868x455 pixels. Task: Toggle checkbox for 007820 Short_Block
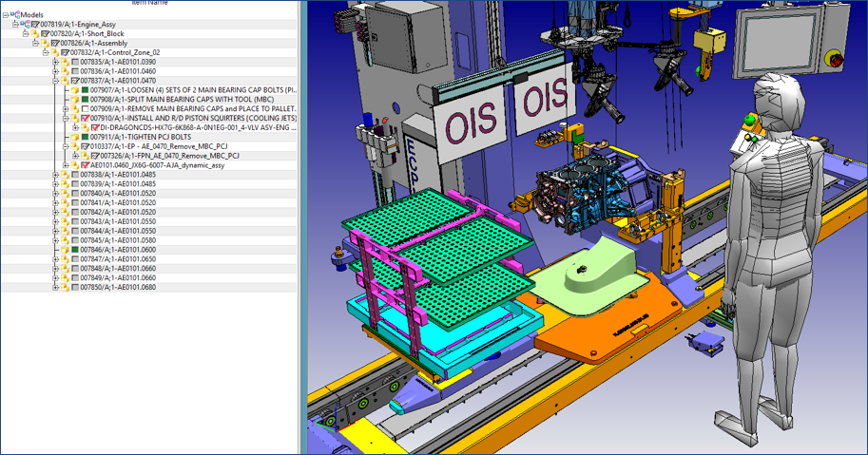click(46, 34)
